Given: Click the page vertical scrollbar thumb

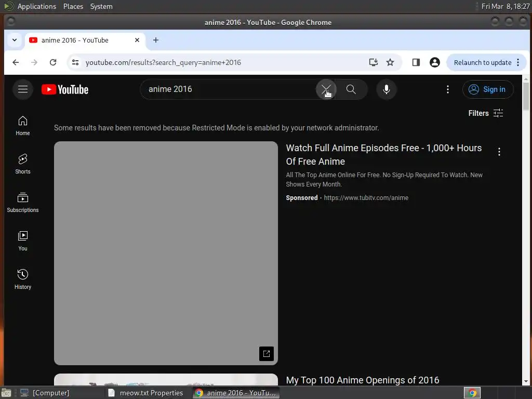Looking at the screenshot, I should pyautogui.click(x=526, y=96).
